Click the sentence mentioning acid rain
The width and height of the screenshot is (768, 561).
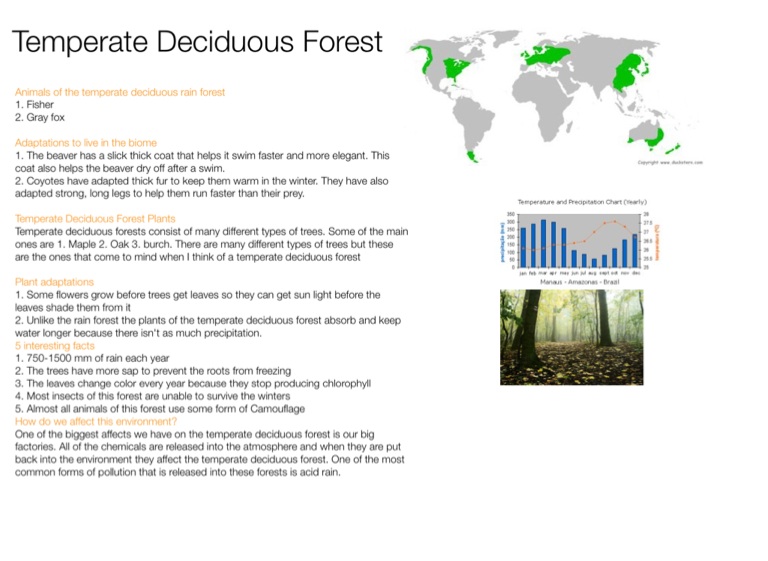(177, 473)
